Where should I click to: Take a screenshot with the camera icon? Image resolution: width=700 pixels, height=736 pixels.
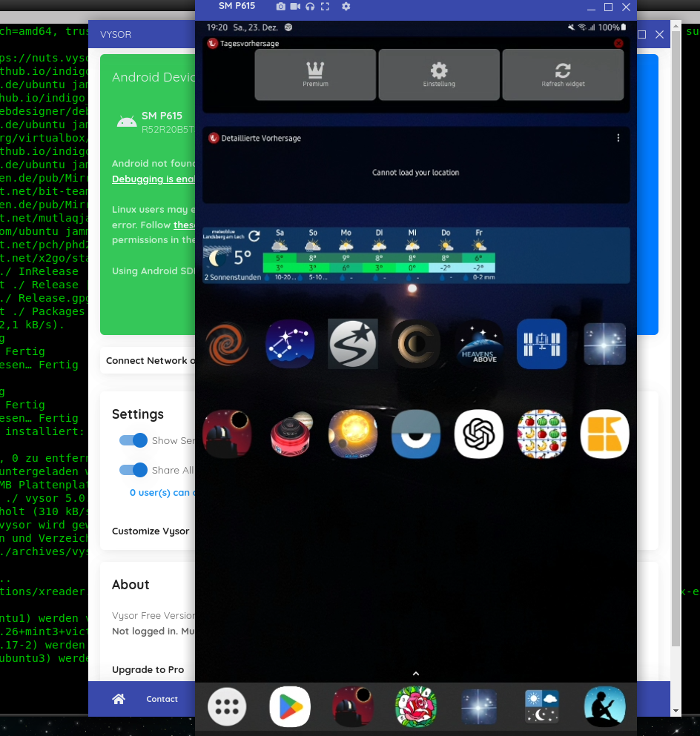[x=280, y=7]
